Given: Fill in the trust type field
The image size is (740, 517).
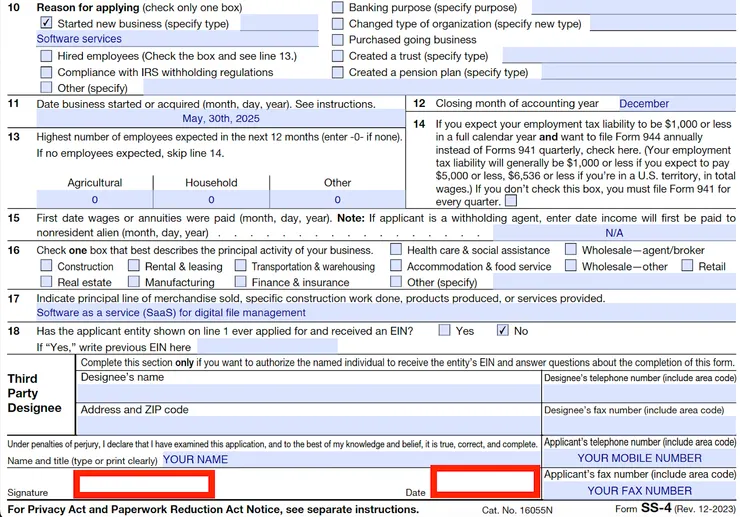Looking at the screenshot, I should [x=619, y=56].
